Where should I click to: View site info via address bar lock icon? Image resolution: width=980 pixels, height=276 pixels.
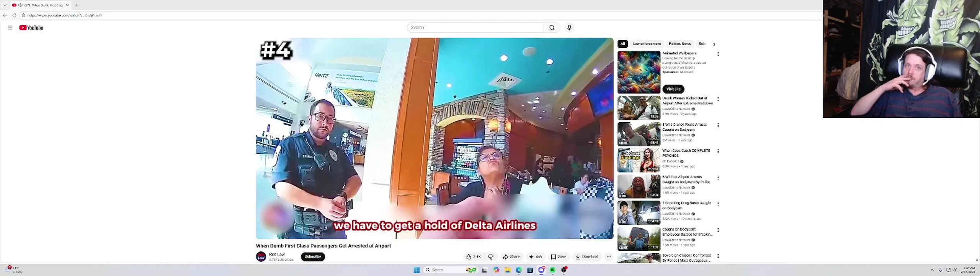(23, 15)
